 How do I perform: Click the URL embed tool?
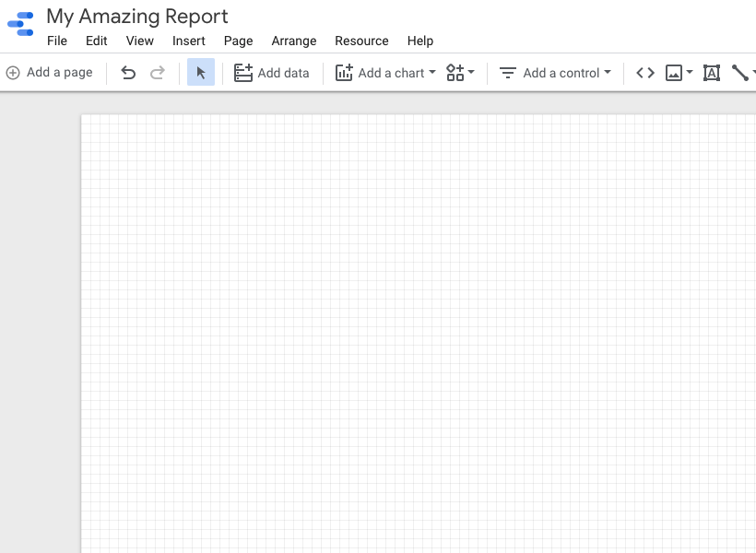(644, 72)
